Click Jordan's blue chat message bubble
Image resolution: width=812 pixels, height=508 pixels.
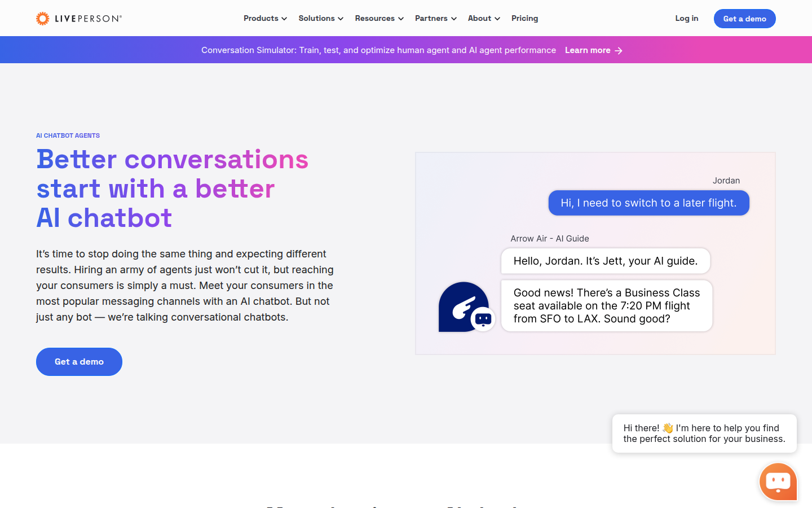648,203
